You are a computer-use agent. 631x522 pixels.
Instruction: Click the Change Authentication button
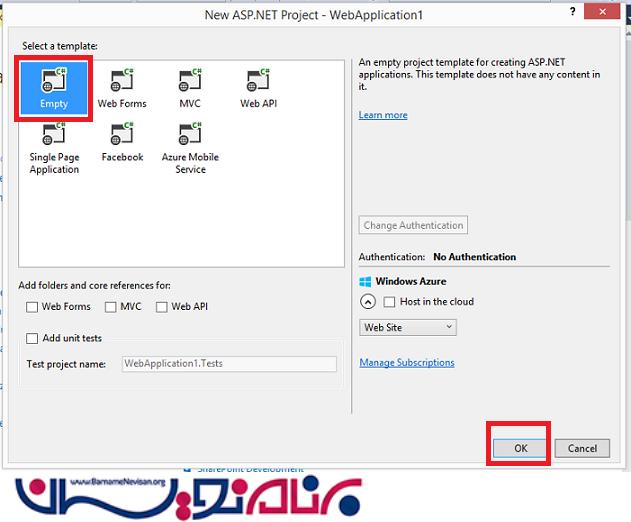tap(413, 225)
